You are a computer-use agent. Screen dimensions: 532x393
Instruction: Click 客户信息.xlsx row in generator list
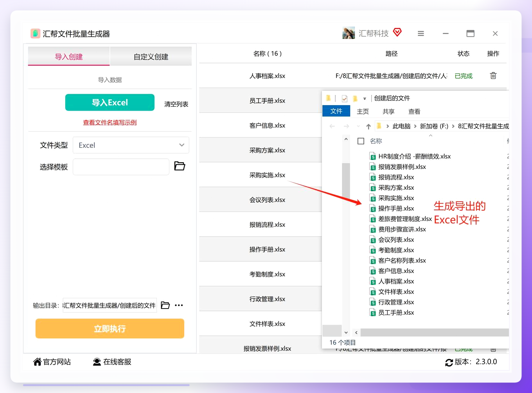click(261, 125)
